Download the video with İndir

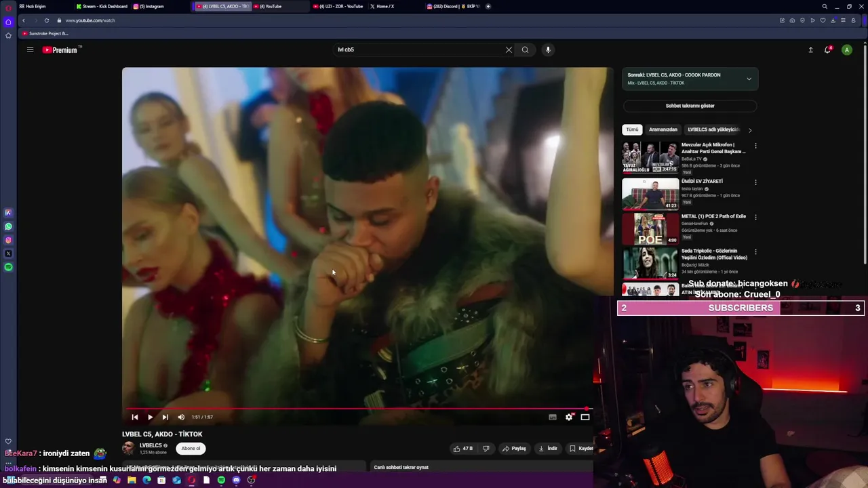(548, 448)
